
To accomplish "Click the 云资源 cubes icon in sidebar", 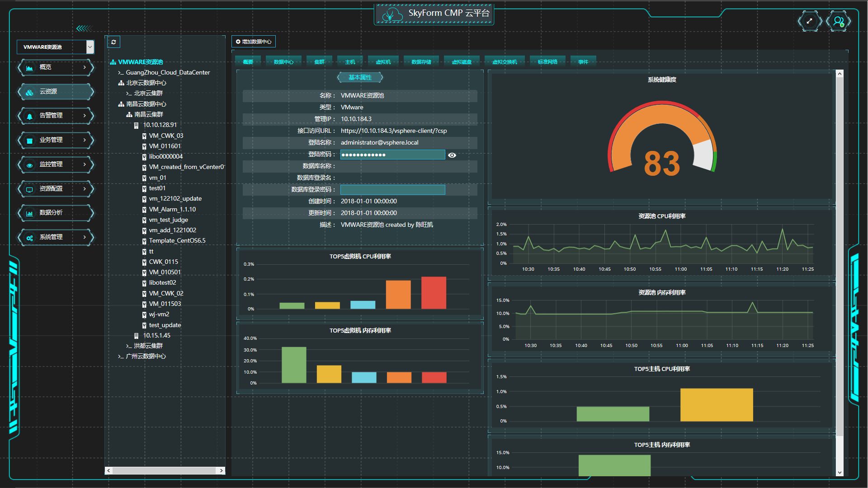I will (x=29, y=92).
